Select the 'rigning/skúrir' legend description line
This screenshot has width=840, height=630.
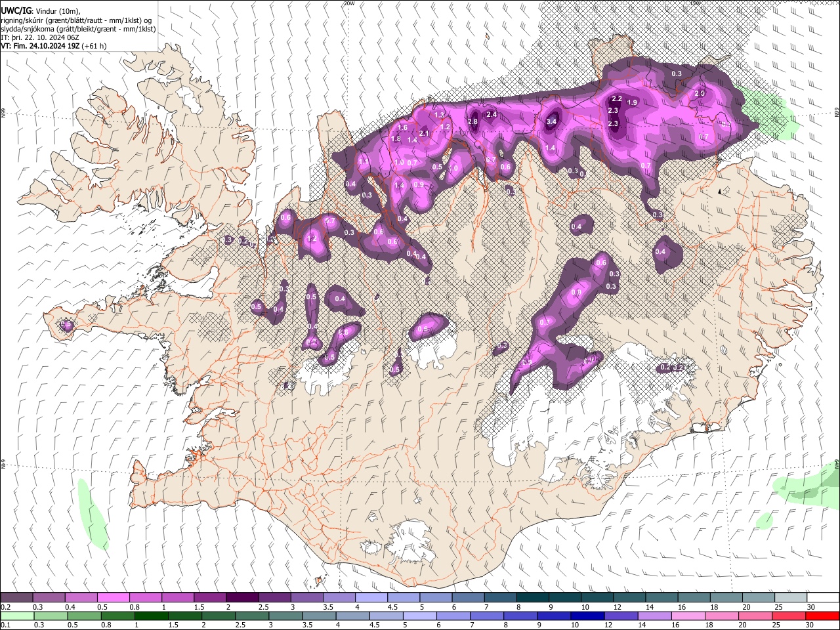pos(77,20)
